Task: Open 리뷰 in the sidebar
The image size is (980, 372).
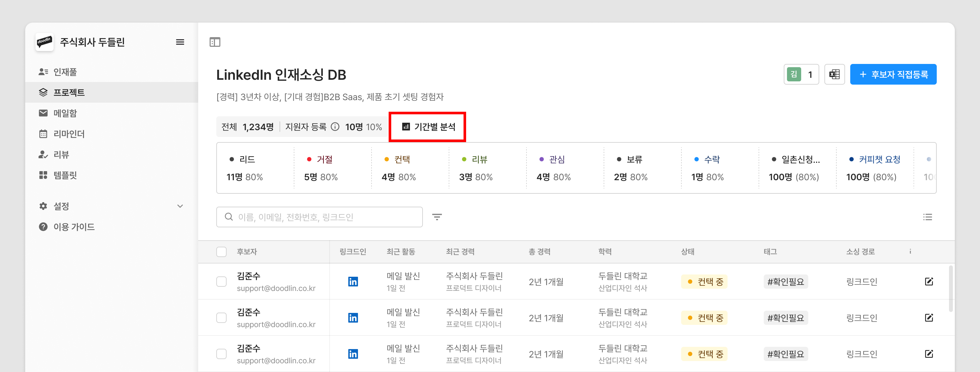Action: click(112, 155)
